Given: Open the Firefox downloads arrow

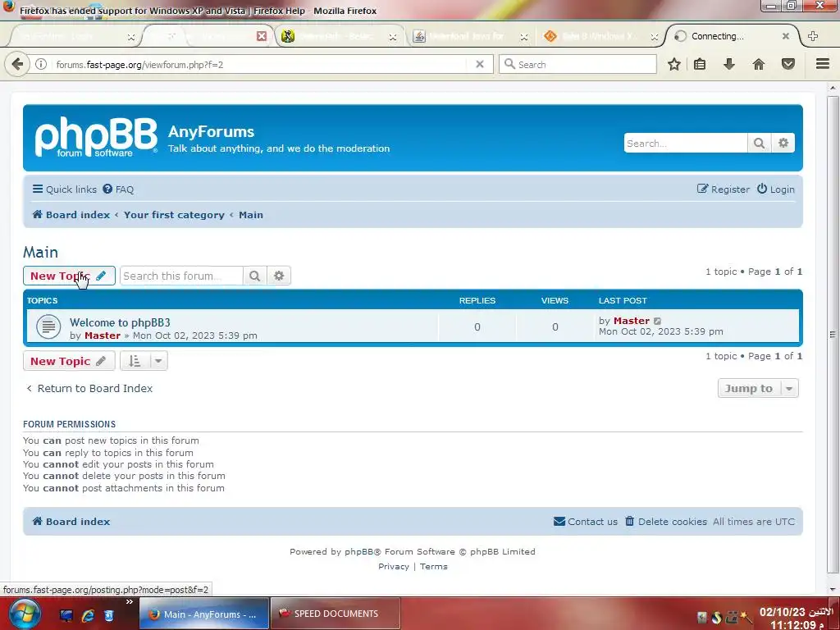Looking at the screenshot, I should [x=729, y=64].
